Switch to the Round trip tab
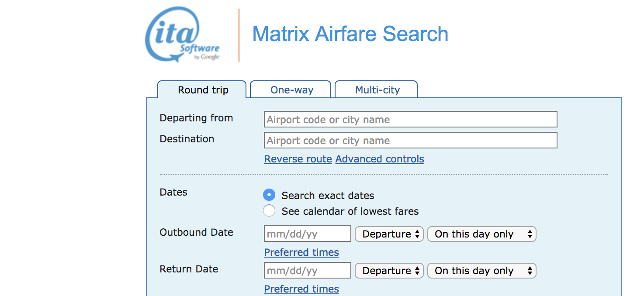Image resolution: width=644 pixels, height=296 pixels. coord(203,90)
